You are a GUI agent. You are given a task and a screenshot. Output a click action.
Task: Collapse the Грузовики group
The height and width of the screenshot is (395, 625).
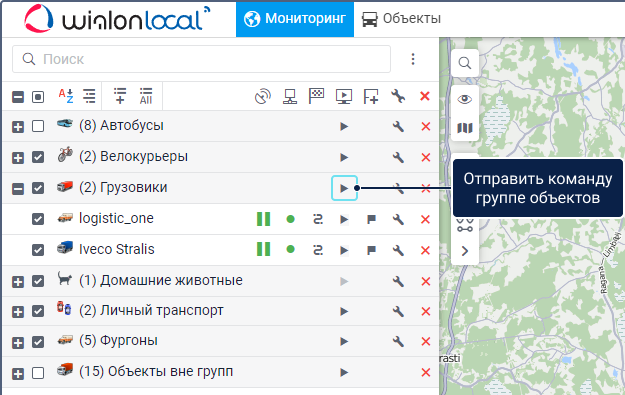click(x=18, y=188)
